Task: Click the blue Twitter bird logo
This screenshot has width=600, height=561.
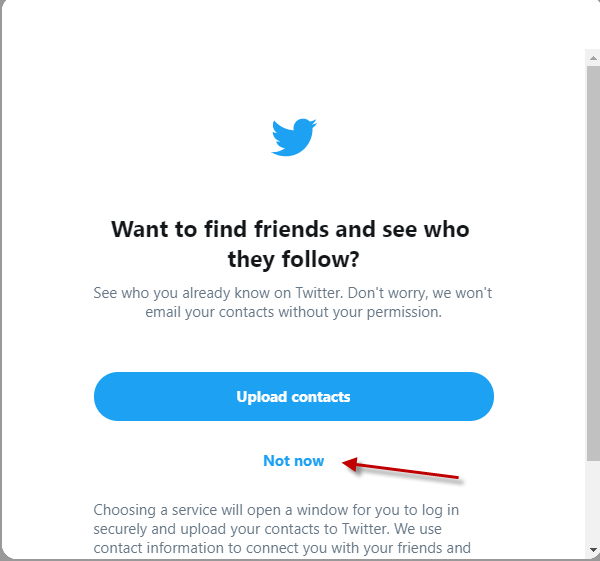Action: point(293,137)
